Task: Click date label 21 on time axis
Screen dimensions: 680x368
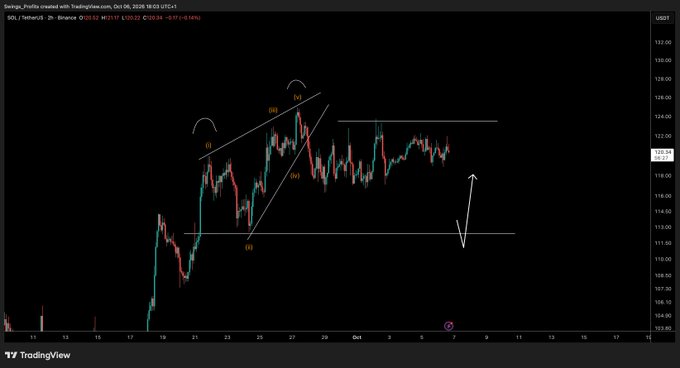Action: [x=195, y=337]
